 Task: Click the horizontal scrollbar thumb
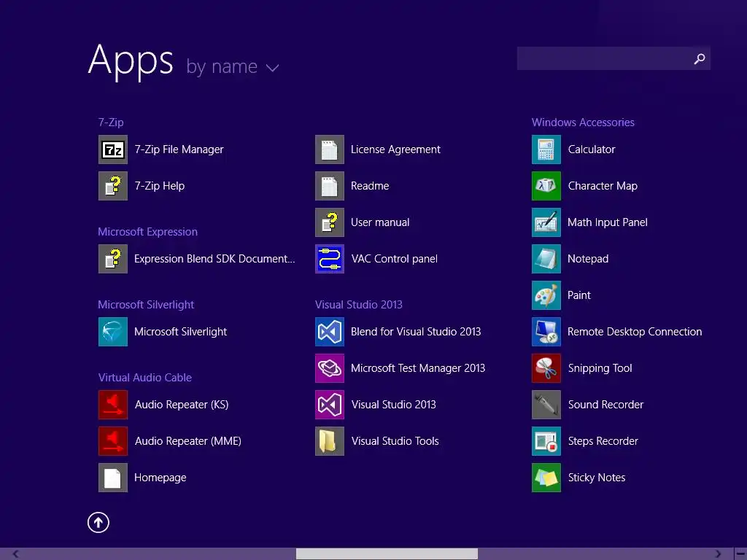387,554
